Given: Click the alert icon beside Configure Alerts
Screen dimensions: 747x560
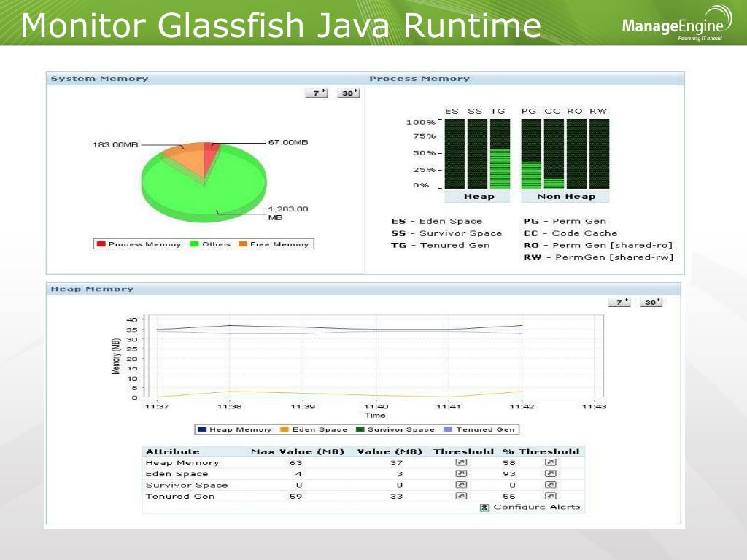Looking at the screenshot, I should 484,507.
